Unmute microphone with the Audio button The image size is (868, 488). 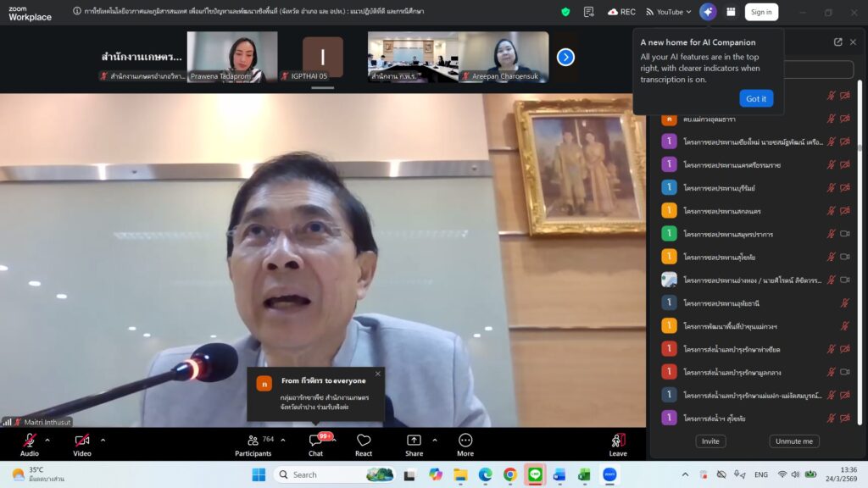tap(30, 443)
